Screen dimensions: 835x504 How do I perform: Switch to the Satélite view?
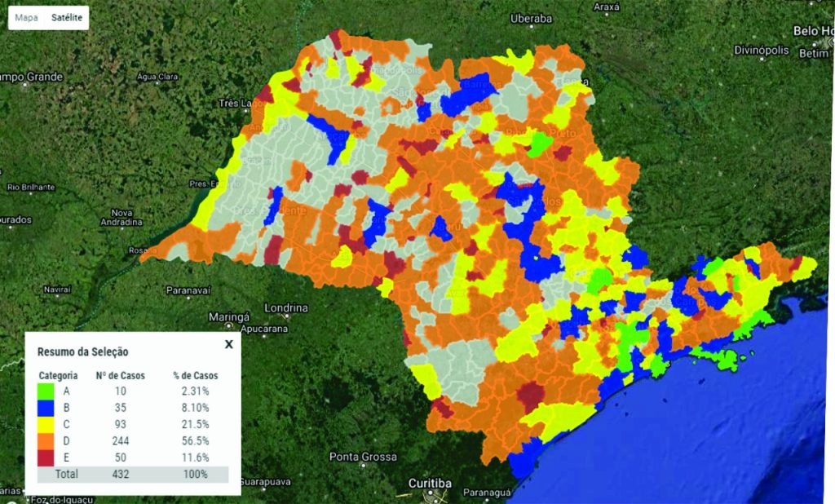click(x=67, y=18)
